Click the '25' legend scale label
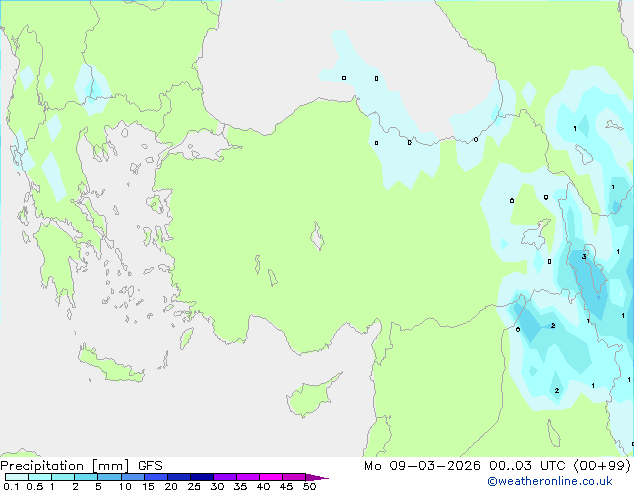 (194, 486)
